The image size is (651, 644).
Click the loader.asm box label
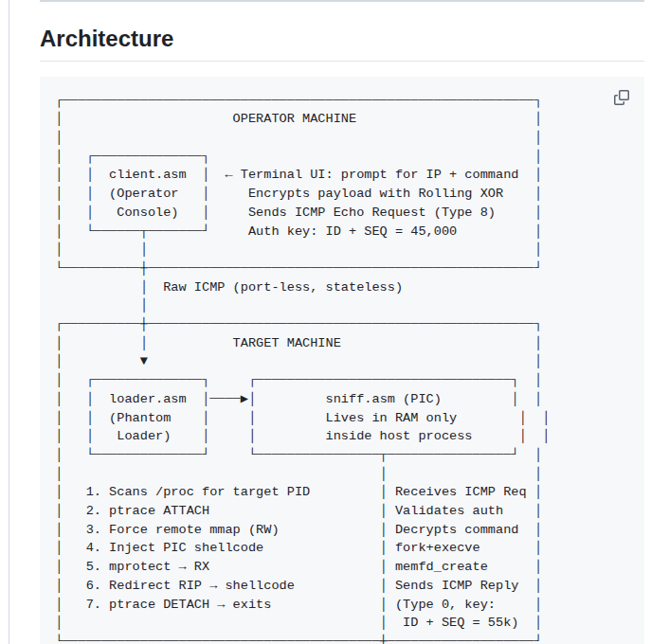tap(148, 399)
